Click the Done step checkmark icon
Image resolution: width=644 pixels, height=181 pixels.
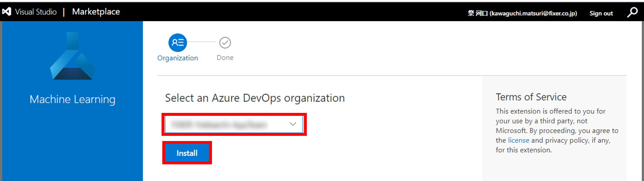point(225,43)
